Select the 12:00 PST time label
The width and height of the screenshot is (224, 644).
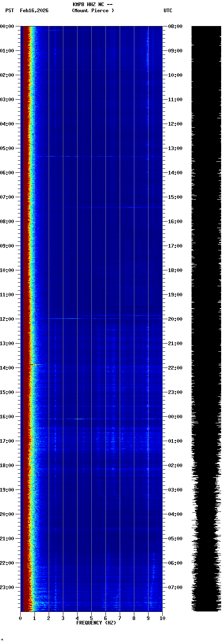pyautogui.click(x=7, y=319)
